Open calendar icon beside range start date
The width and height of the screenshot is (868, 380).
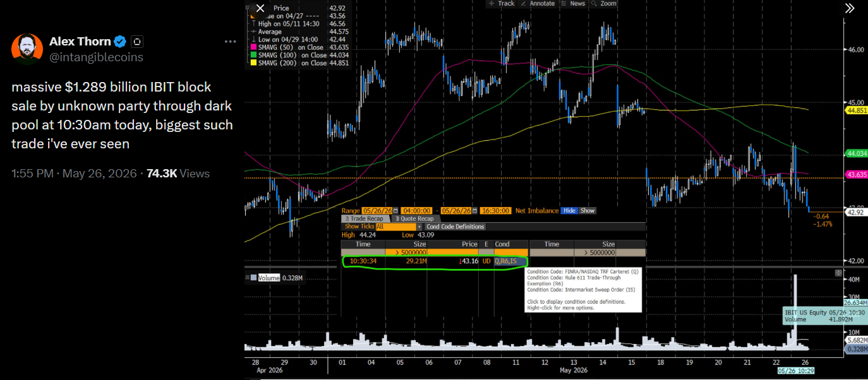395,211
